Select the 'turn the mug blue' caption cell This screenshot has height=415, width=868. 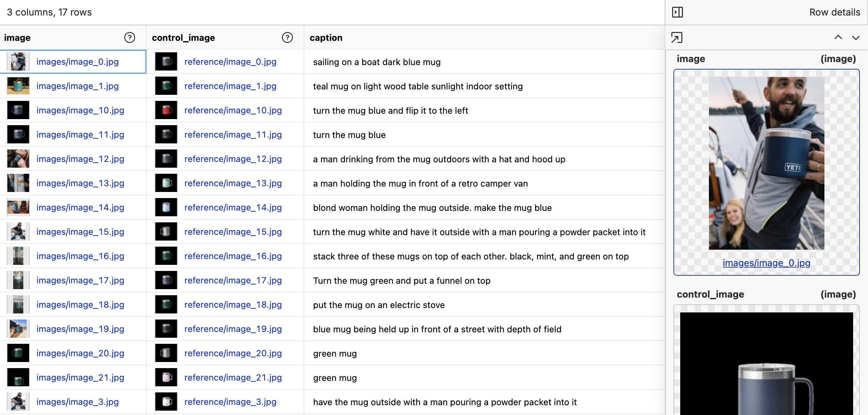(349, 135)
